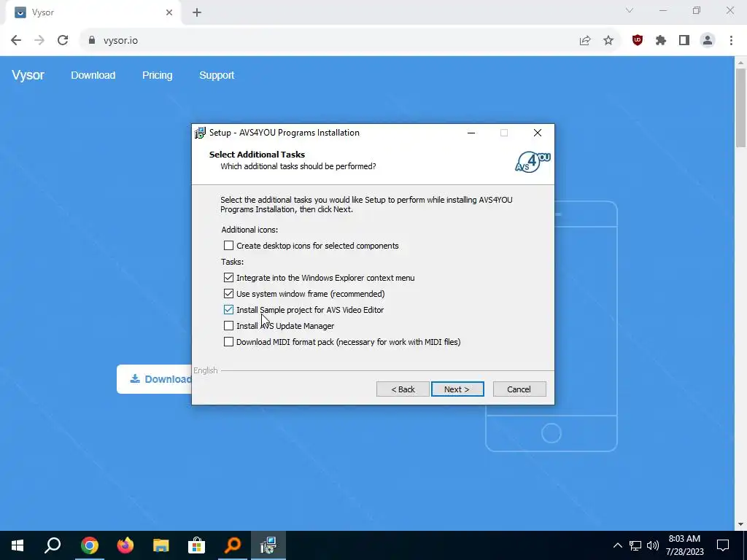Screen dimensions: 747x560
Task: Minimize the AVS4YOU setup window
Action: 471,133
